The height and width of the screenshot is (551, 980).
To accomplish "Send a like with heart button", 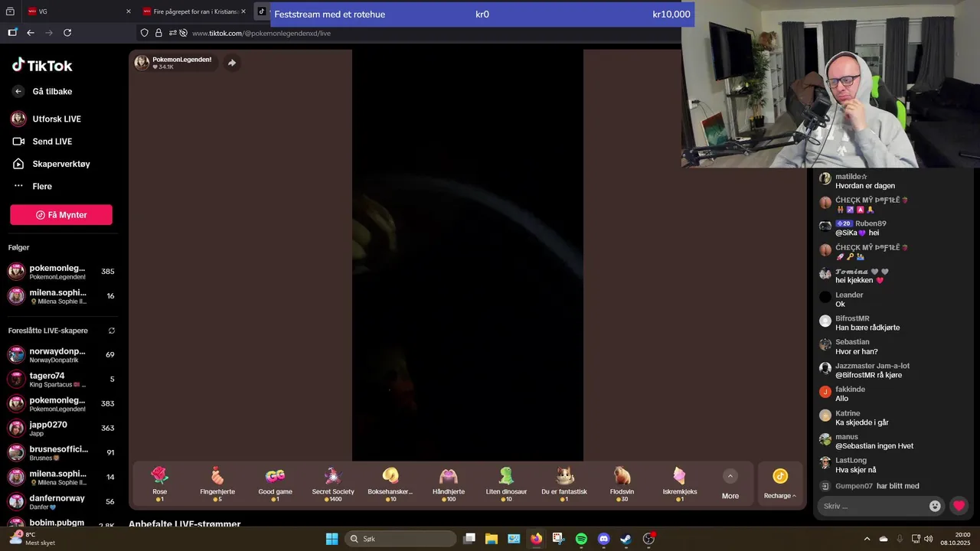I will (959, 506).
